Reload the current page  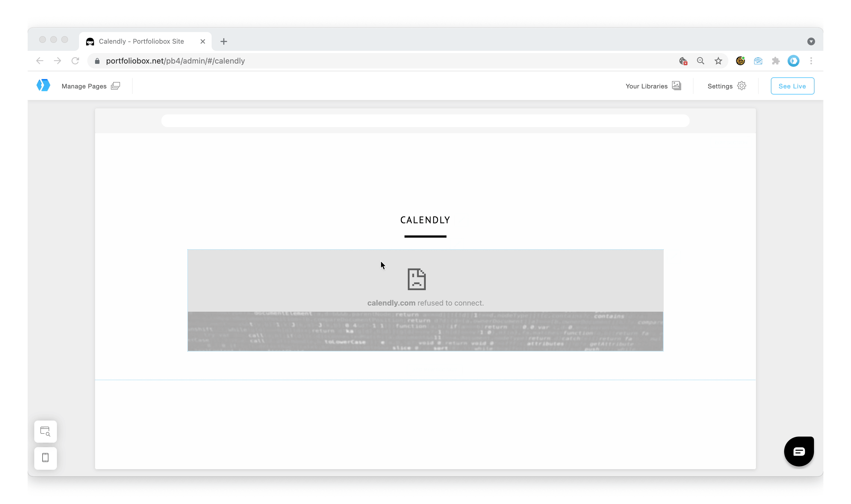[x=75, y=61]
